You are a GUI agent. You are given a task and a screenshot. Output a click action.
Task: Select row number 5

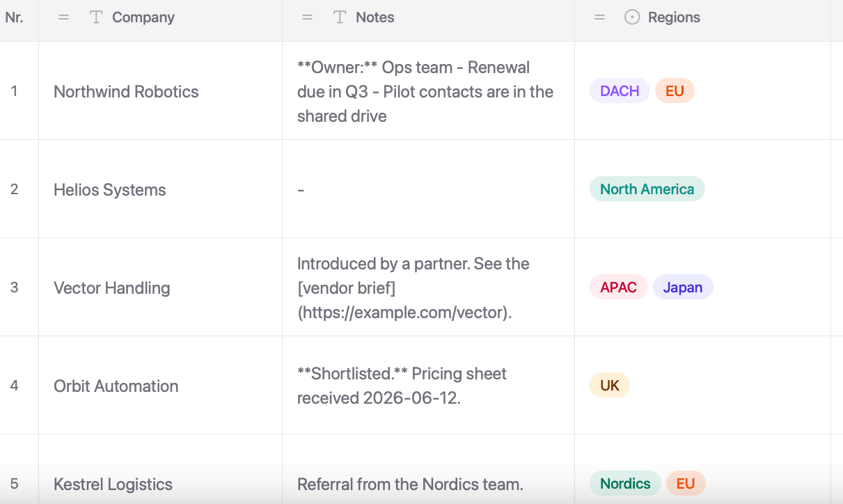(x=15, y=484)
